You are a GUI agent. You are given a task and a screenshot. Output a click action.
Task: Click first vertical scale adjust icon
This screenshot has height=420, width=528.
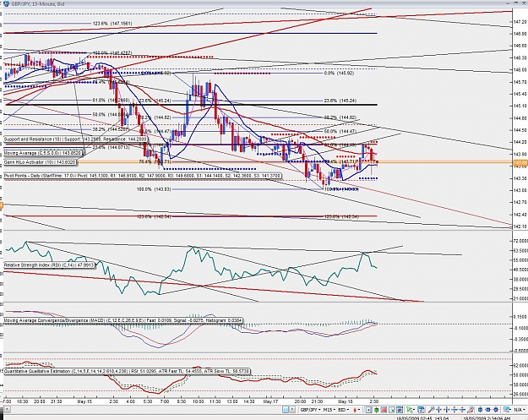[439, 410]
